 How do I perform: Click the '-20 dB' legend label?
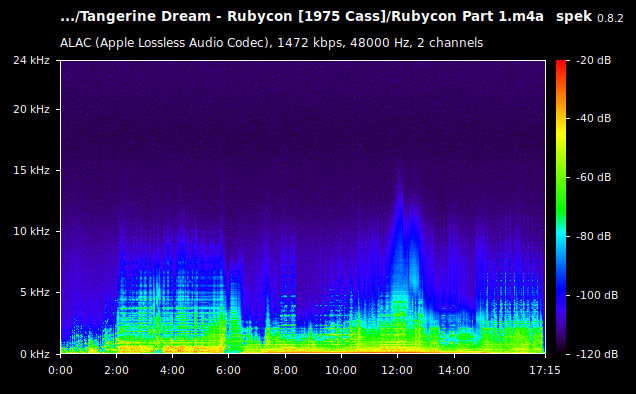point(593,60)
